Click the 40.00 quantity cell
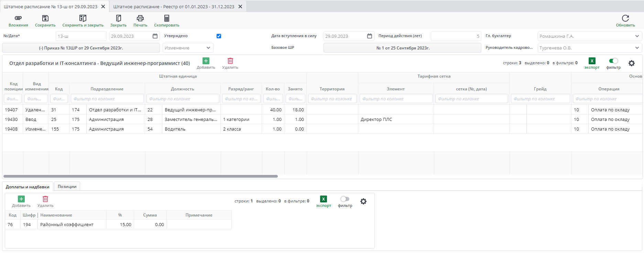Viewport: 644px width, 267px height. 273,110
